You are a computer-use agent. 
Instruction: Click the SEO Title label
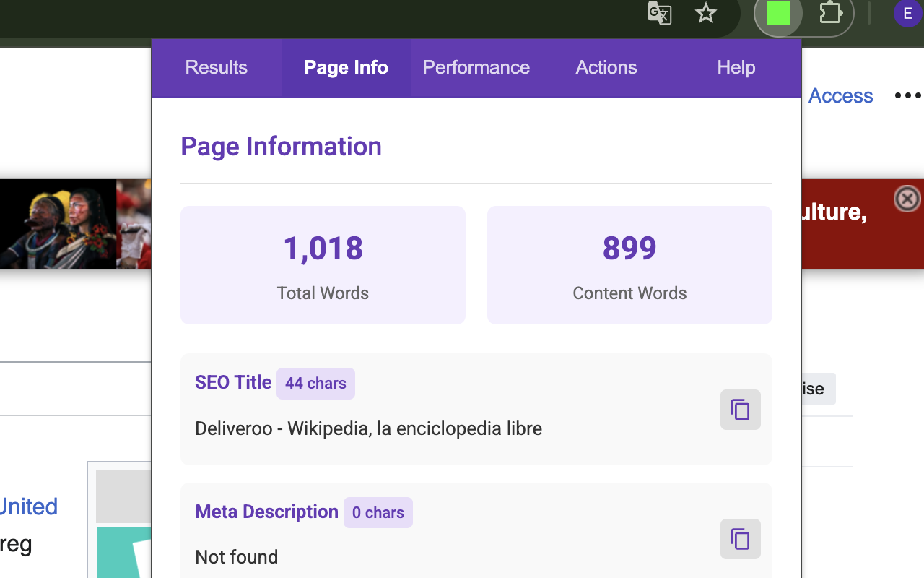pos(233,382)
